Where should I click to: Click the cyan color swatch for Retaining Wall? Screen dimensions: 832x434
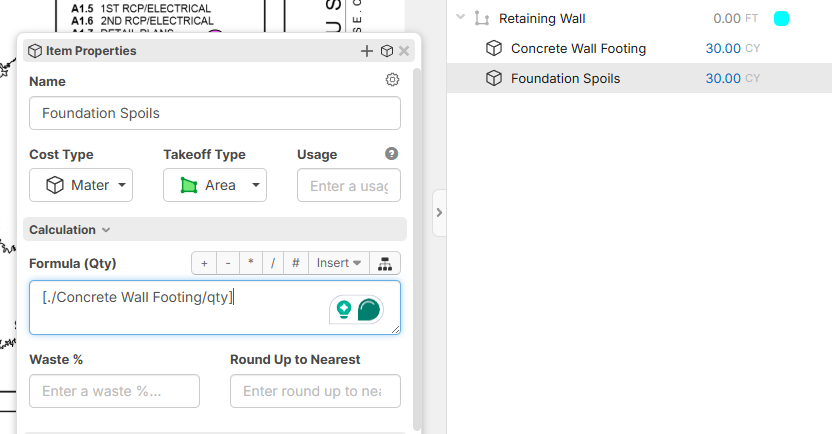(781, 19)
